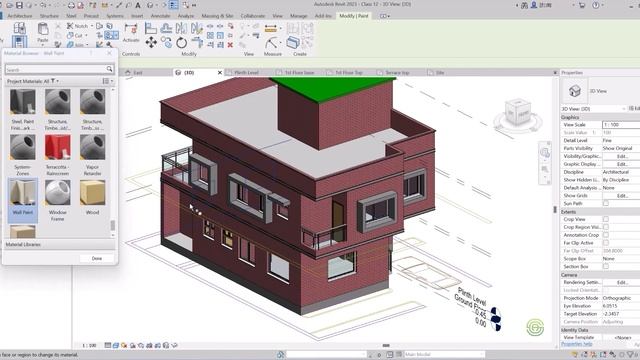Select the Mirror Draw Axis tool

pyautogui.click(x=197, y=28)
